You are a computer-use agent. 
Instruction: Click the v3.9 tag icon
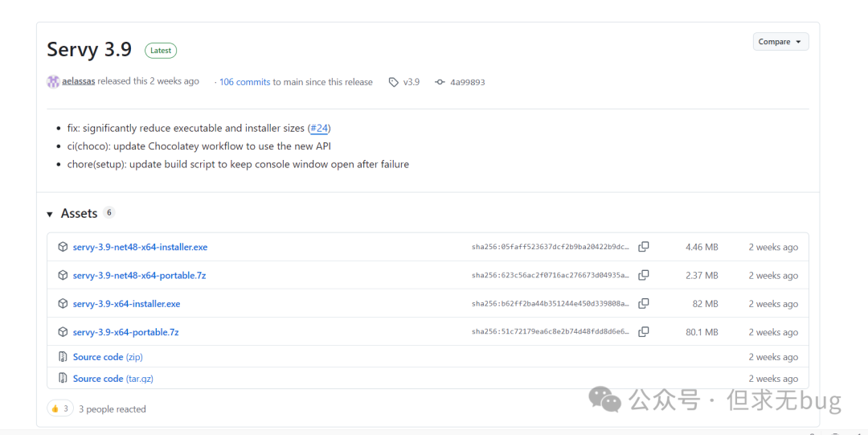point(393,82)
